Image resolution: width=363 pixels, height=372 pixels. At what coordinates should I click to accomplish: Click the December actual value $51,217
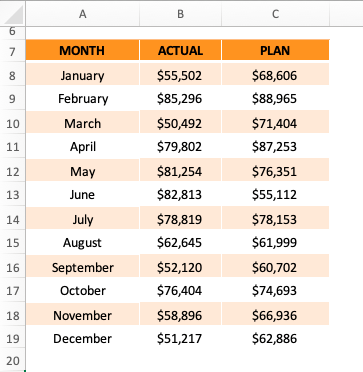pos(180,339)
